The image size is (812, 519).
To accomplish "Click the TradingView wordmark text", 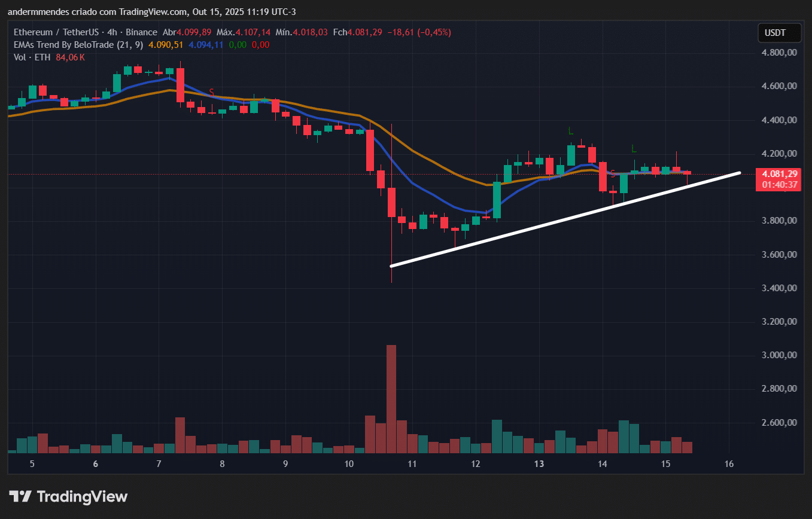I will point(82,496).
